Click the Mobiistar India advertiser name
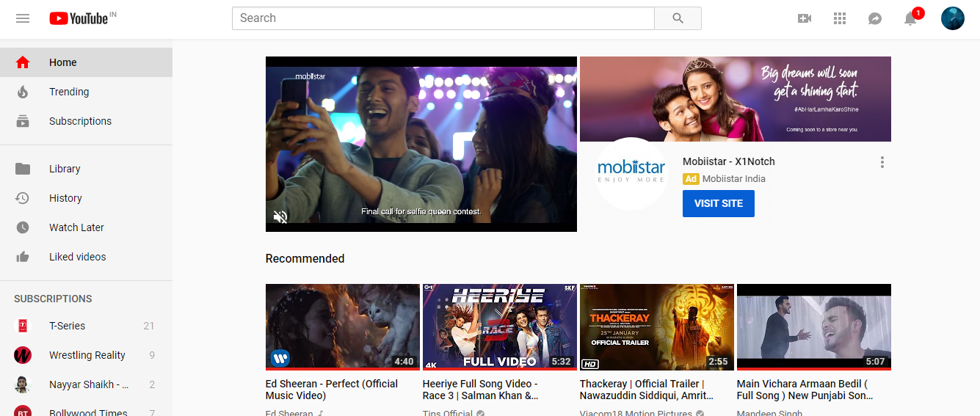Screen dimensions: 980x416 pos(734,179)
